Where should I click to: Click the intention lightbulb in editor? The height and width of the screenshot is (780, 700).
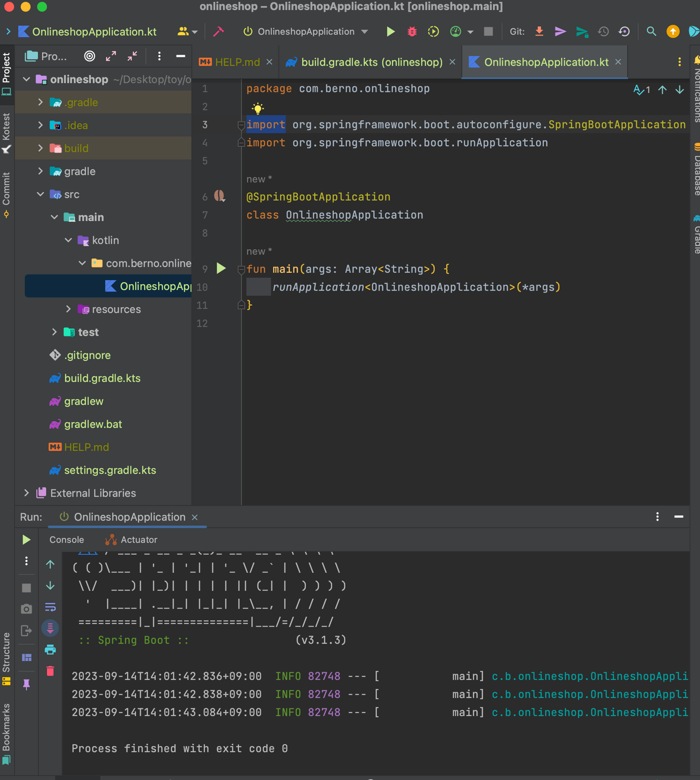tap(258, 108)
